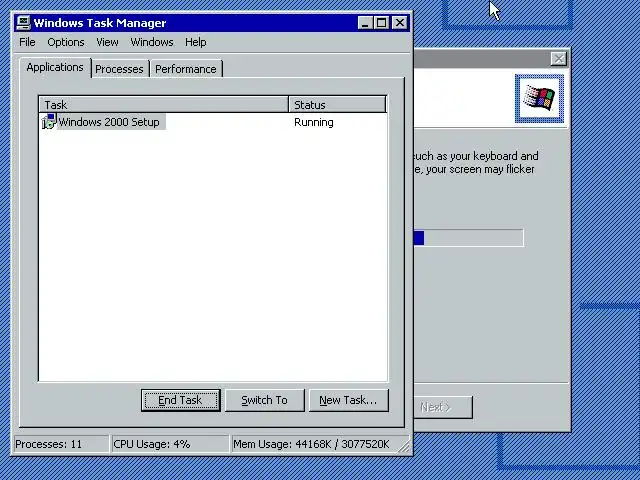The image size is (640, 480).
Task: Close the Windows 2000 Setup wizard window
Action: (558, 59)
